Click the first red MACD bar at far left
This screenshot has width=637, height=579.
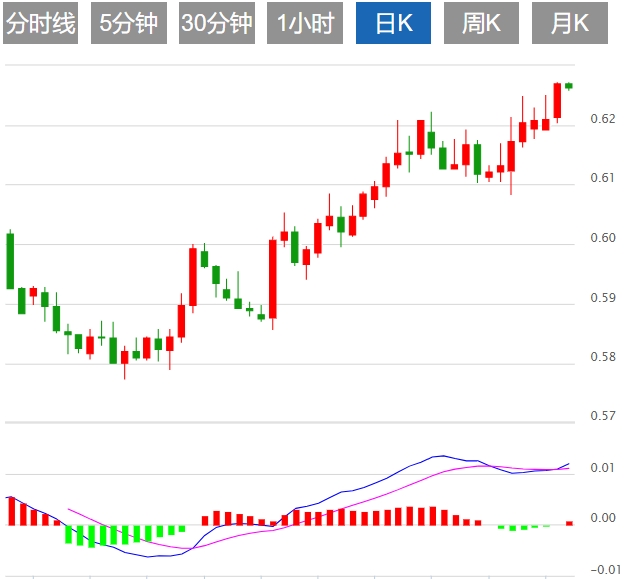pyautogui.click(x=11, y=511)
